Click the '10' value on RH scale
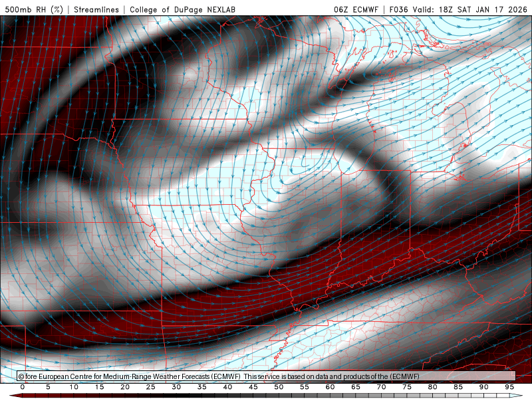This screenshot has height=399, width=532. pos(74,387)
